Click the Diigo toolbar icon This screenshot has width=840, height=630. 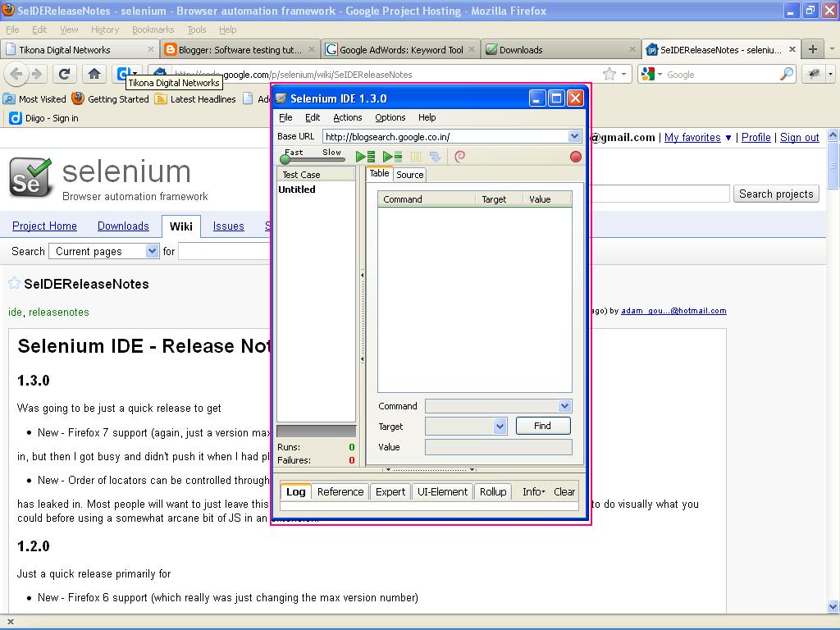tap(124, 73)
